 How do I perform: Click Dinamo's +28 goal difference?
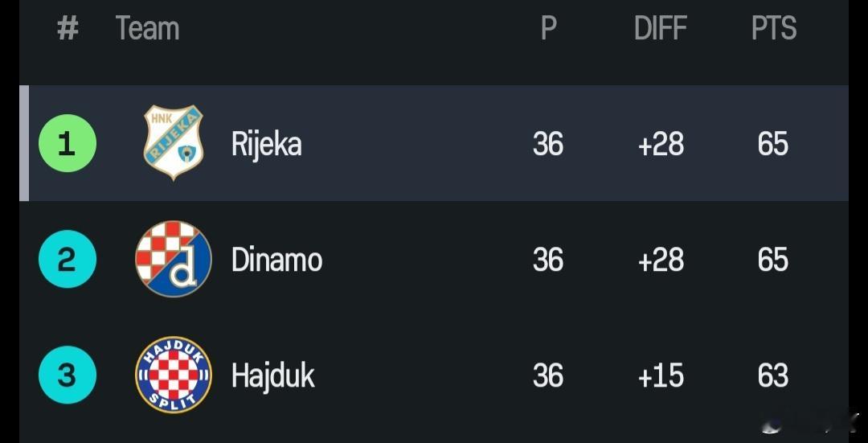[x=661, y=260]
